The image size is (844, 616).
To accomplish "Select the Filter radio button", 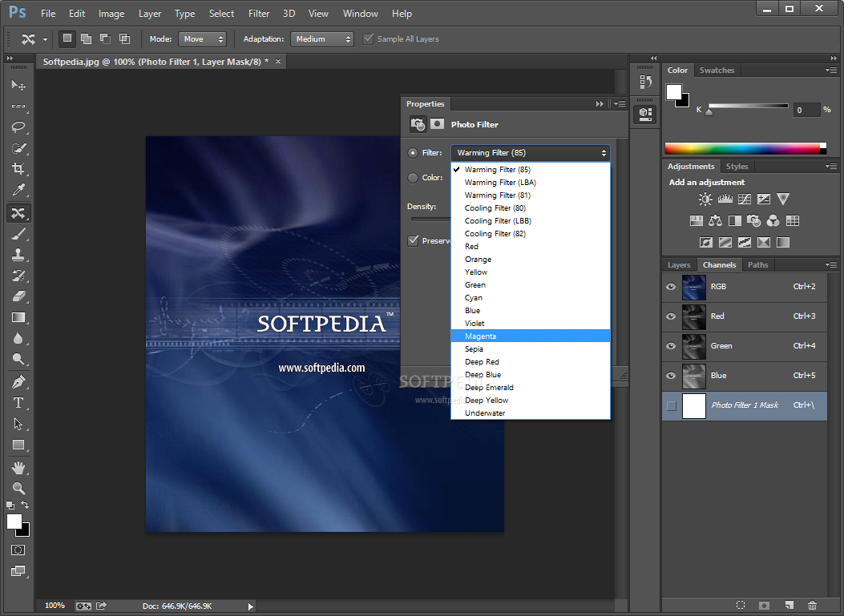I will [x=413, y=153].
